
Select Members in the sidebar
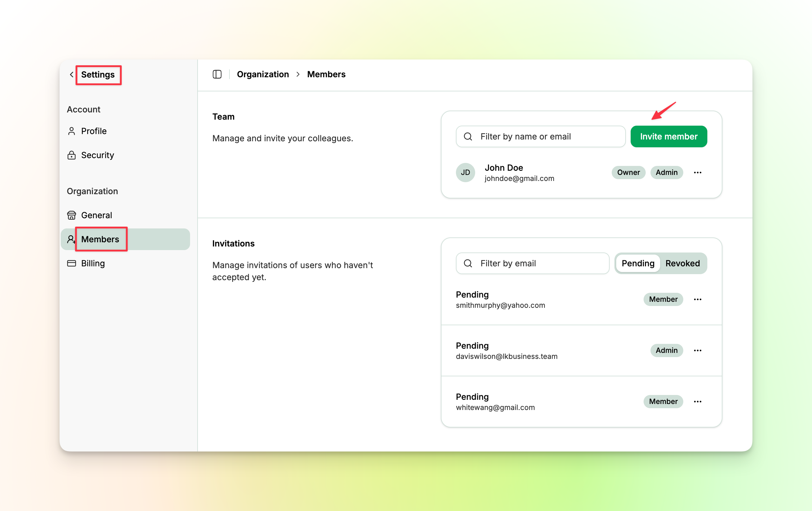click(x=100, y=239)
